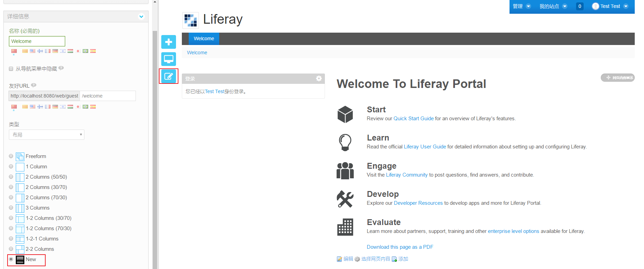The height and width of the screenshot is (269, 644).
Task: Select US flag under name field
Action: coord(33,51)
